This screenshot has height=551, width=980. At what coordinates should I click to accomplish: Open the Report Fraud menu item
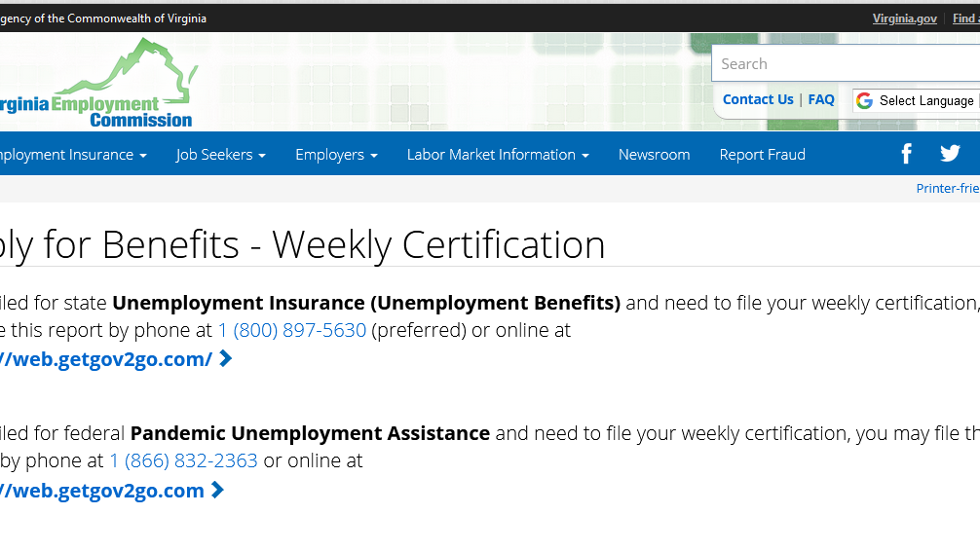point(762,155)
